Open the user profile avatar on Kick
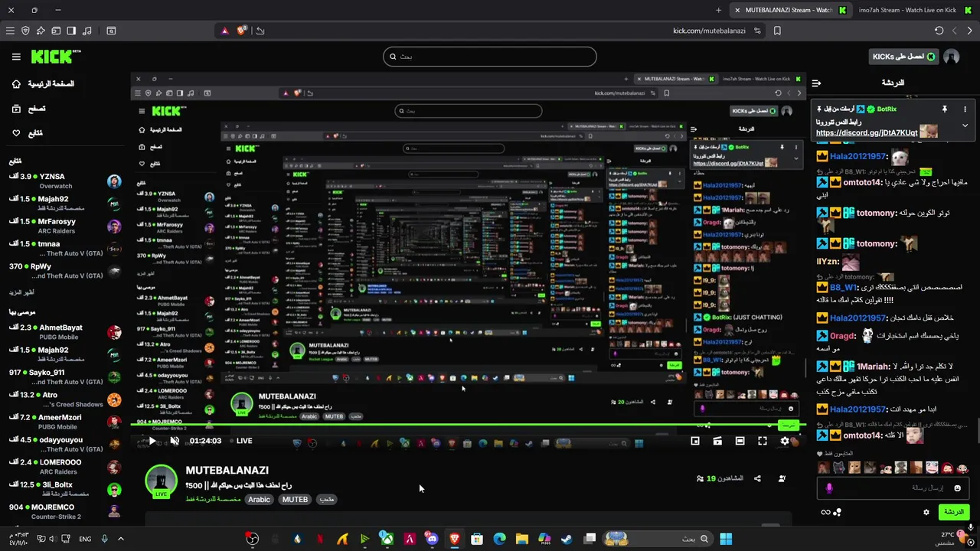Image resolution: width=980 pixels, height=551 pixels. [x=952, y=57]
